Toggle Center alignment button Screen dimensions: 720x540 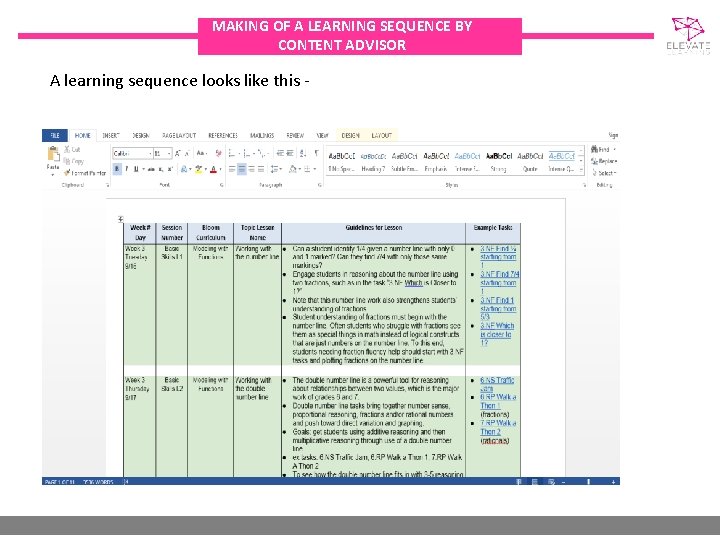(x=242, y=169)
